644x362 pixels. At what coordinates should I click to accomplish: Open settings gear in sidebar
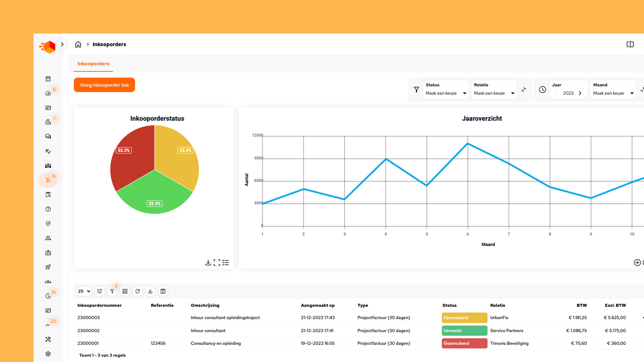point(48,354)
